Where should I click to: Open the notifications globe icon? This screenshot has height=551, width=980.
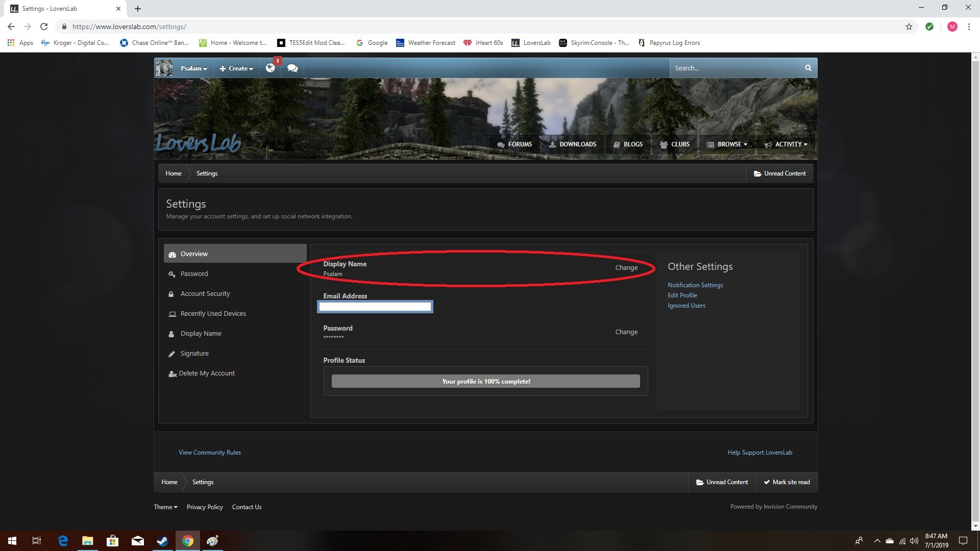(x=271, y=68)
